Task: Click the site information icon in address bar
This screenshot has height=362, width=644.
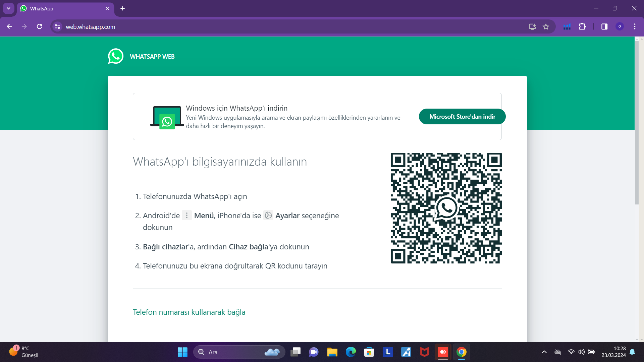Action: pyautogui.click(x=57, y=27)
